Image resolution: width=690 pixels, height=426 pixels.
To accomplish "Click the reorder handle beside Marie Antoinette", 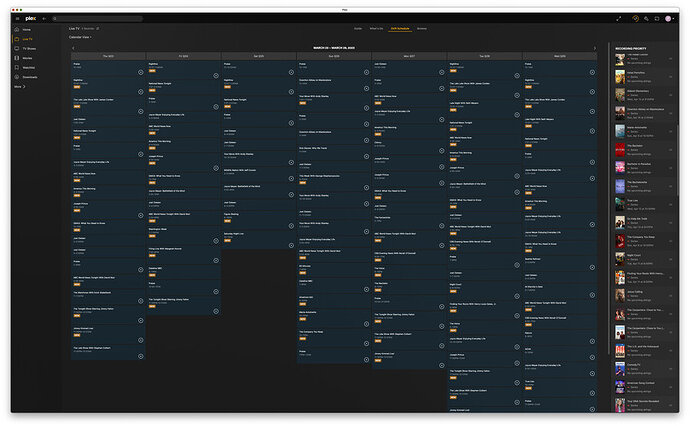I will [x=671, y=132].
